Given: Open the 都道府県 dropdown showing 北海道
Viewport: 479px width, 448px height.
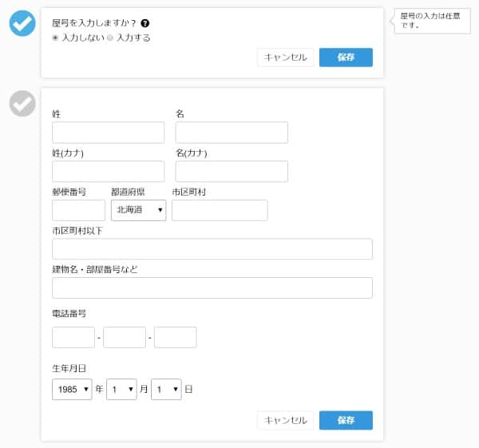Looking at the screenshot, I should click(138, 210).
